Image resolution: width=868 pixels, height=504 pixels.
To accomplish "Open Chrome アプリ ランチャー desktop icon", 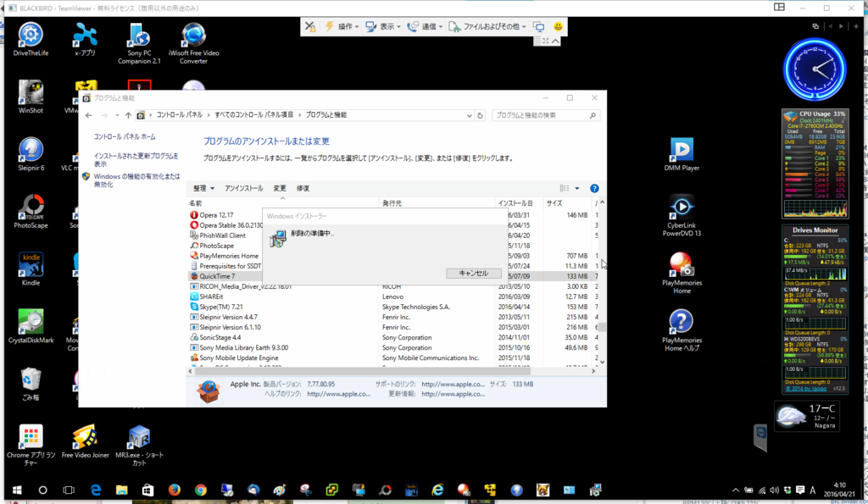I will tap(31, 446).
